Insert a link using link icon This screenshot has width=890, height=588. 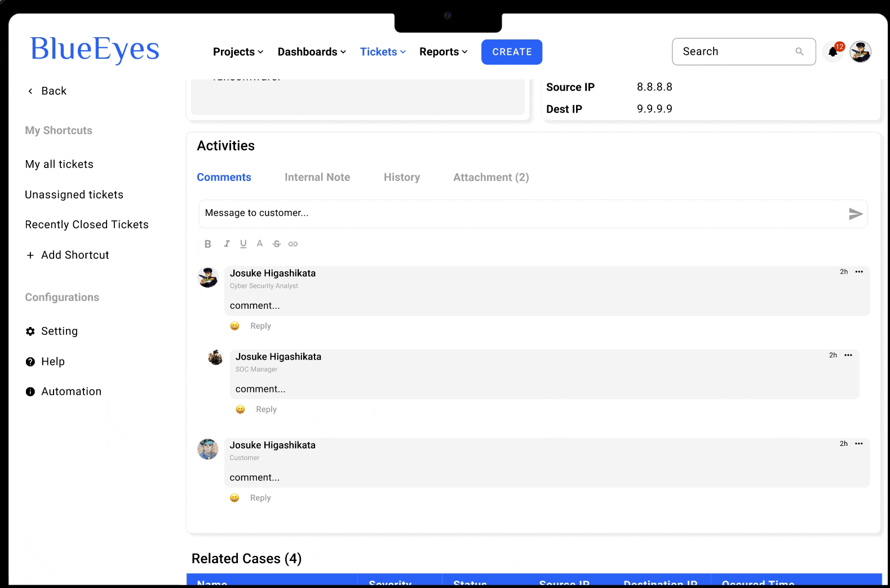293,244
